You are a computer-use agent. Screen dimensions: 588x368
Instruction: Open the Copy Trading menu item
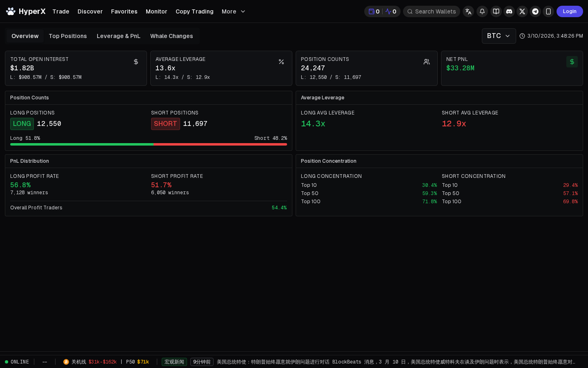click(x=194, y=11)
